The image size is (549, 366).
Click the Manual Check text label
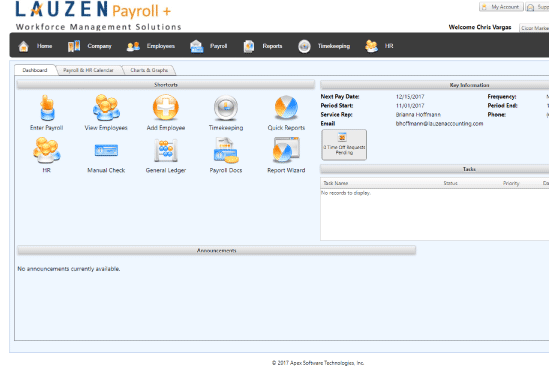[x=106, y=170]
